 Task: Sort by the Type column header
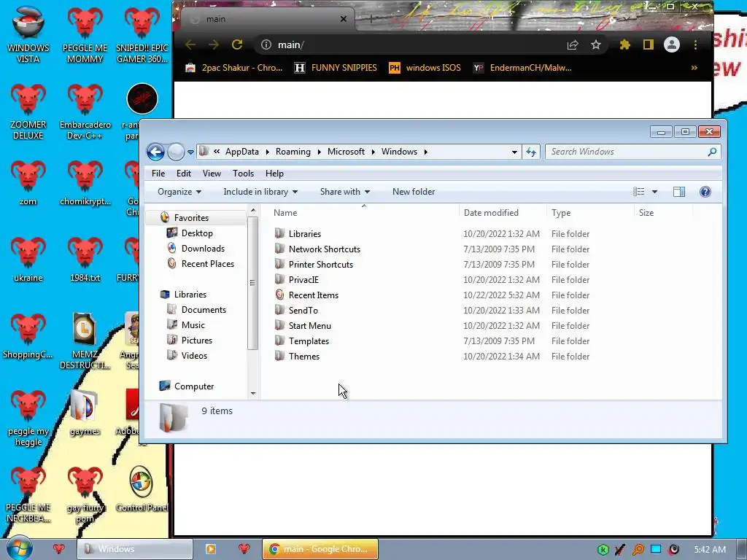[x=561, y=213]
